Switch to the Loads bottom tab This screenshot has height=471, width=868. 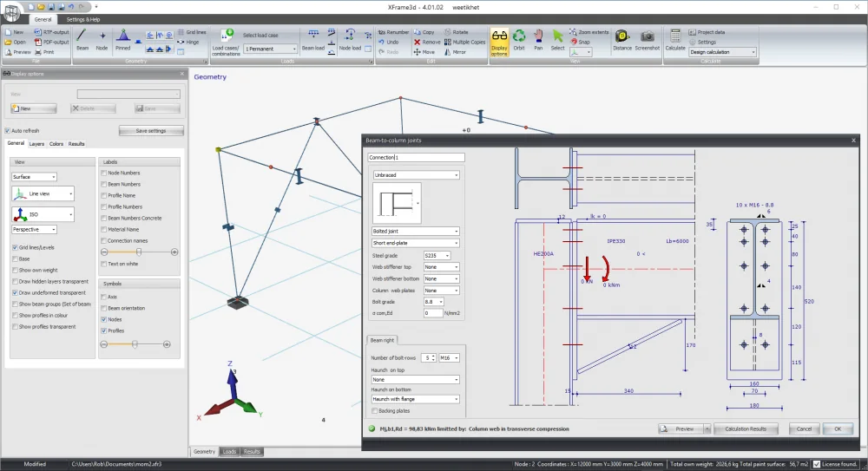click(229, 452)
